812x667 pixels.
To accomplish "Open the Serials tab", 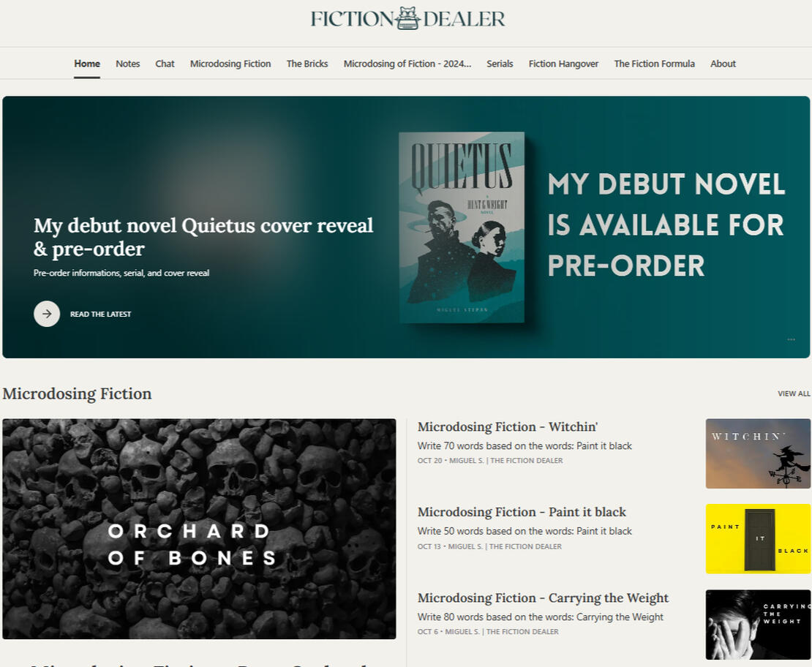I will (x=500, y=64).
